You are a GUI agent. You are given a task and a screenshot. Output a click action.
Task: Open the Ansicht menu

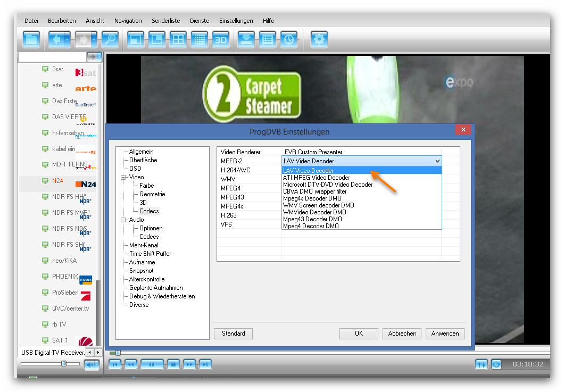95,21
